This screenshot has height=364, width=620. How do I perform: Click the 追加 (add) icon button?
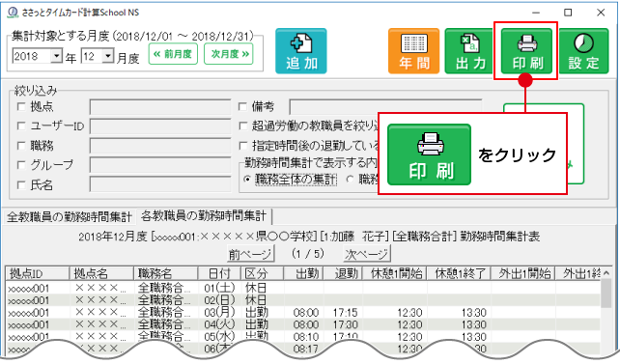[301, 51]
